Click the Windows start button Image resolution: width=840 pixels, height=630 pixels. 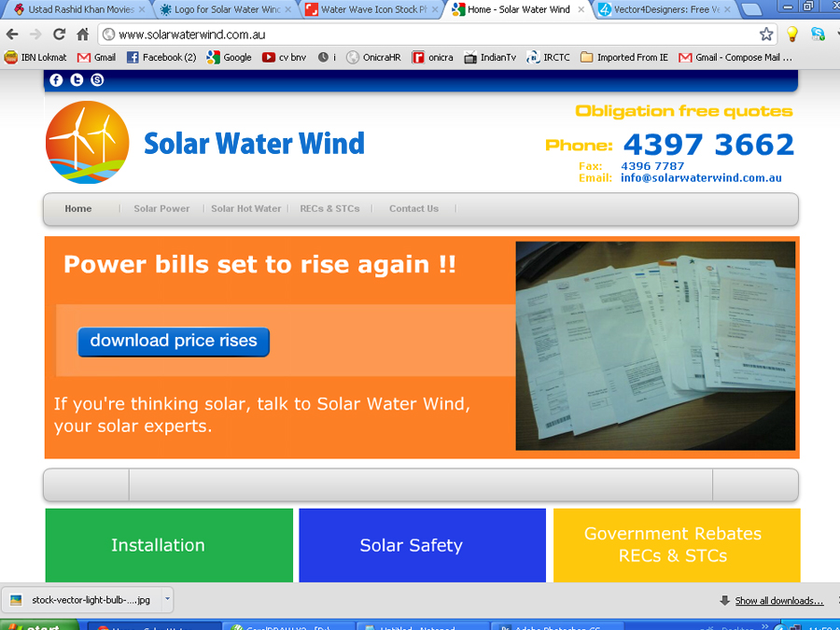(39, 625)
